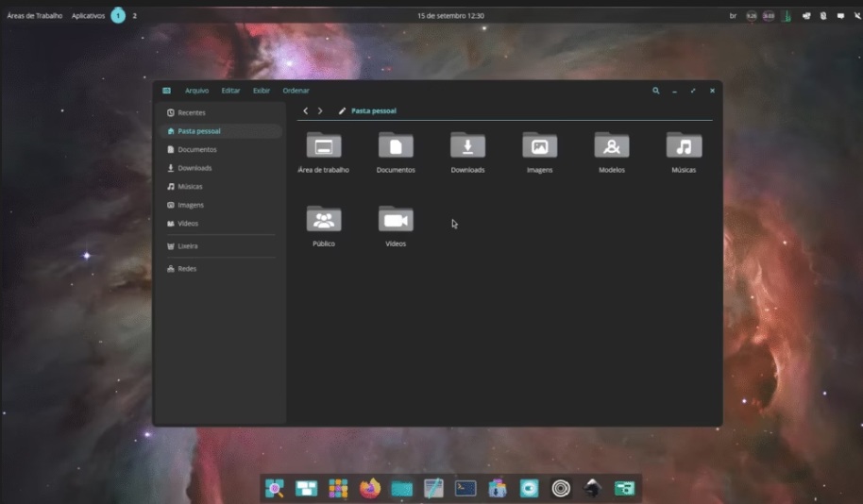This screenshot has width=863, height=504.
Task: Open the Músicas folder icon
Action: (x=684, y=146)
